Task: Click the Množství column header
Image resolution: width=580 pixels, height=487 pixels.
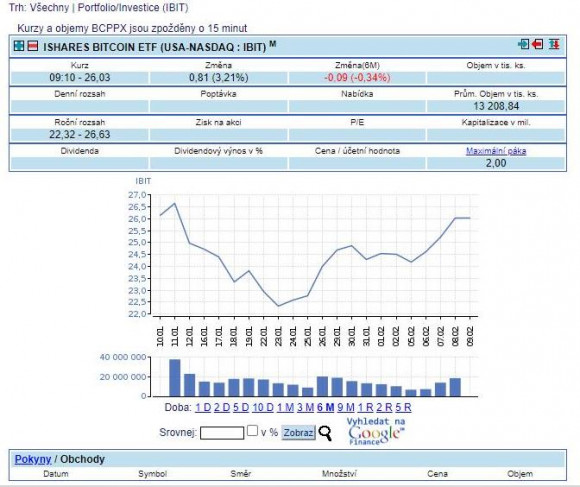Action: (339, 474)
